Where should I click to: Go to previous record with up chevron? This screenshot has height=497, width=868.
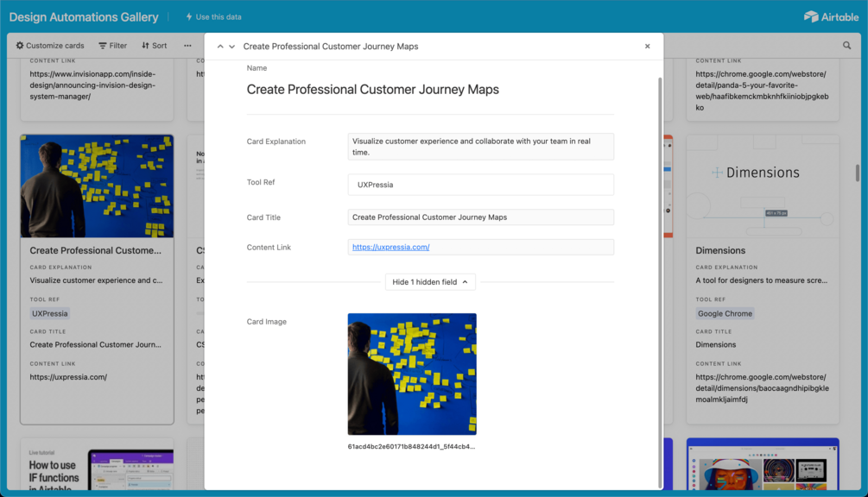tap(220, 47)
